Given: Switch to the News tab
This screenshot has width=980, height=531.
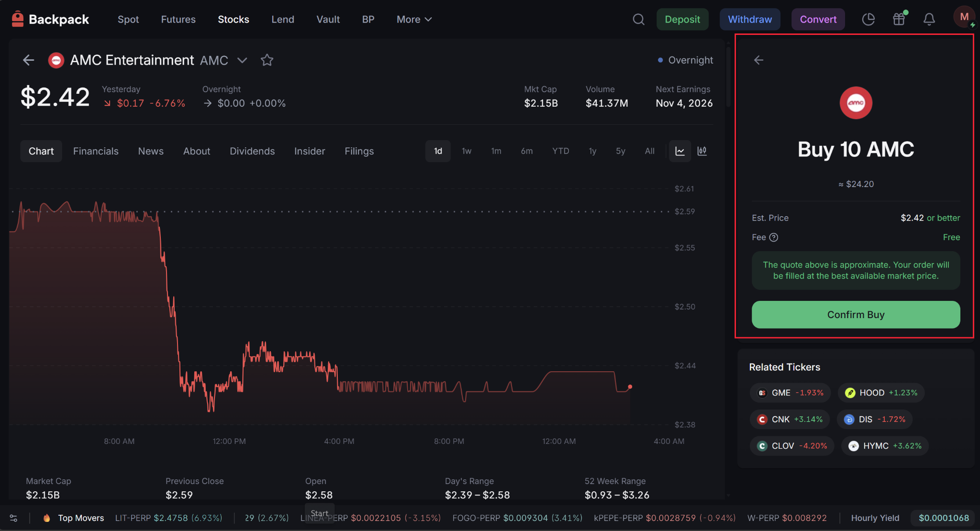Looking at the screenshot, I should coord(151,151).
